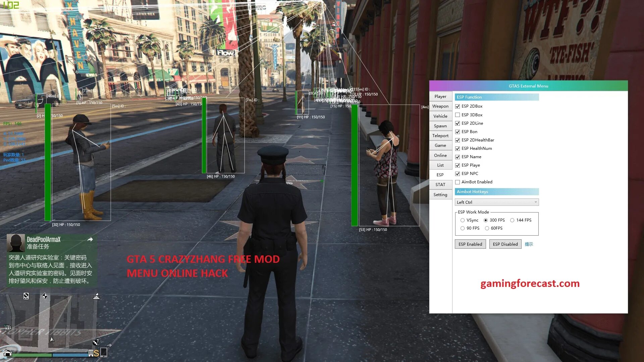Enable AimBot via AimBot Enabled checkbox
The width and height of the screenshot is (644, 362).
pyautogui.click(x=458, y=182)
